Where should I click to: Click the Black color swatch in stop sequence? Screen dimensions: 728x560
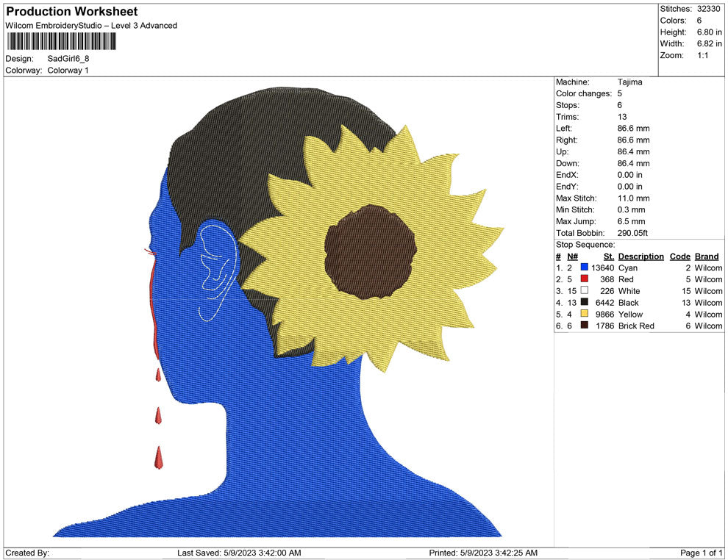click(585, 302)
